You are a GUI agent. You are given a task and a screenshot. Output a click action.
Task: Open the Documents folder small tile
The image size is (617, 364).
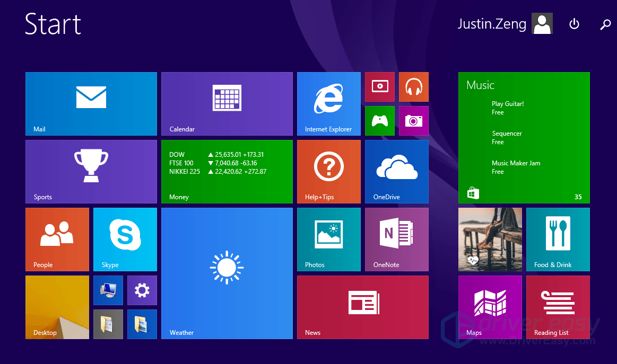[108, 324]
